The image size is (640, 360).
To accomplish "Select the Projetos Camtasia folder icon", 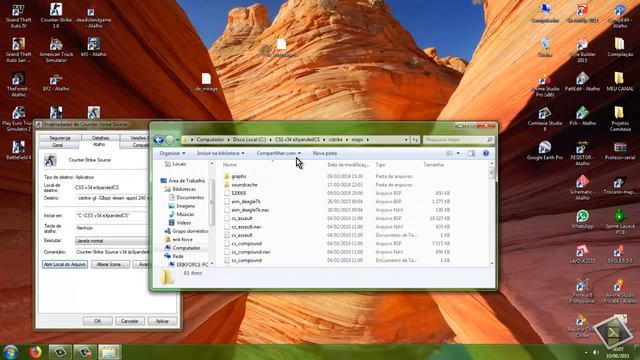I will click(620, 119).
